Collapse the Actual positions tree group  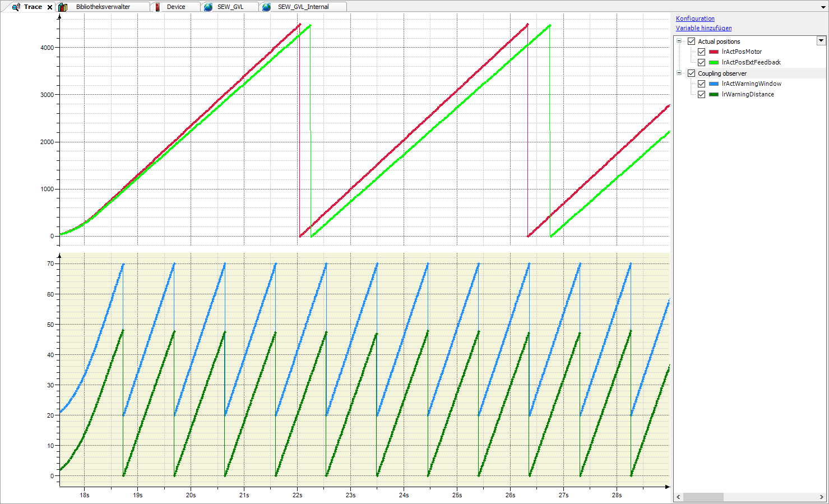point(679,41)
